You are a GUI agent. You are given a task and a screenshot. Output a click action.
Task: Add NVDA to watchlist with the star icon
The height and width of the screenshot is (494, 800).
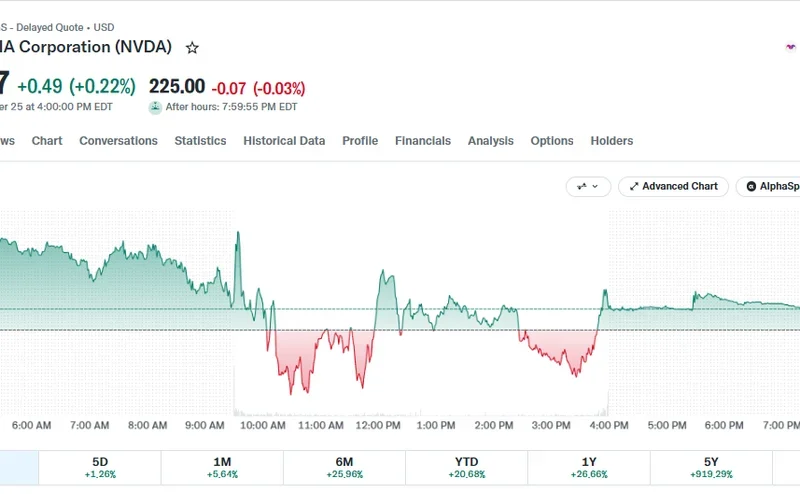(x=192, y=48)
